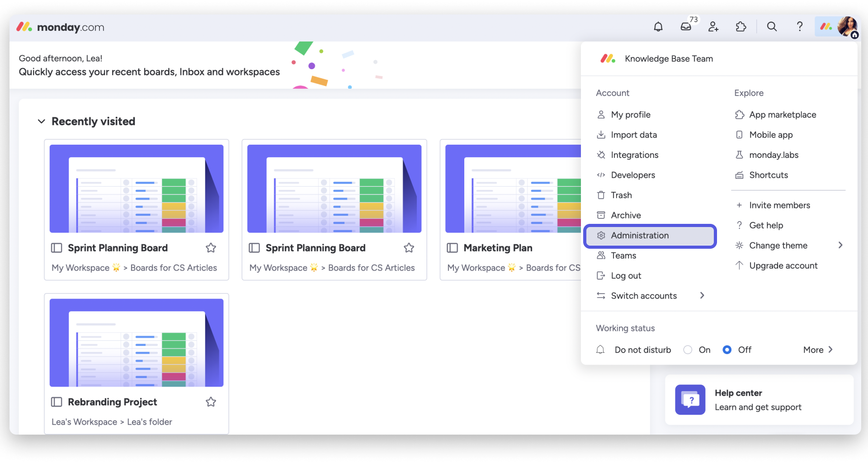Click the Marketing Plan thumbnail image
The image size is (868, 464).
point(513,189)
